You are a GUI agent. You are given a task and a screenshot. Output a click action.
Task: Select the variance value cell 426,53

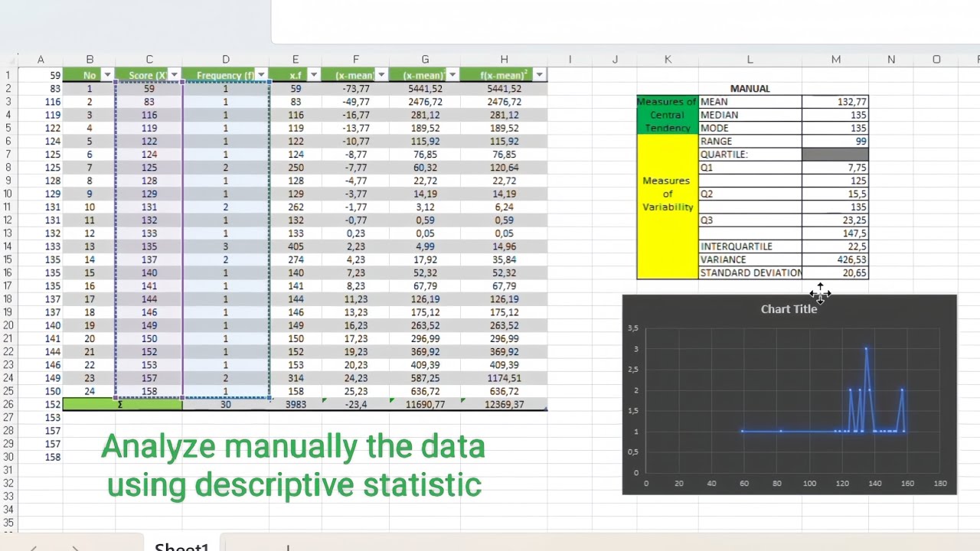tap(835, 259)
